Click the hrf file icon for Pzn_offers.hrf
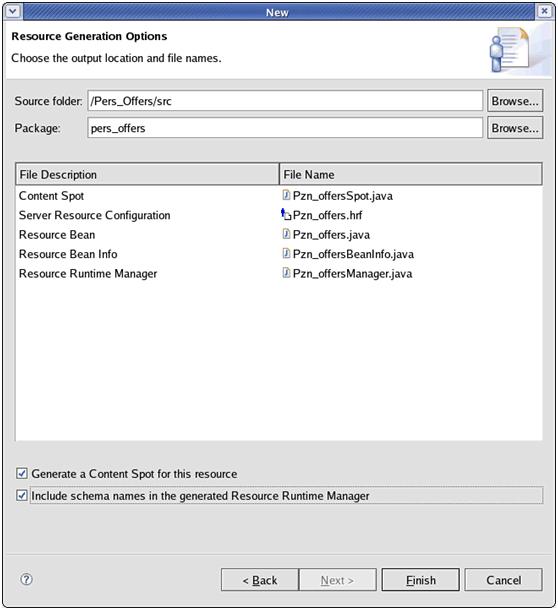Image resolution: width=558 pixels, height=610 pixels. pyautogui.click(x=286, y=214)
